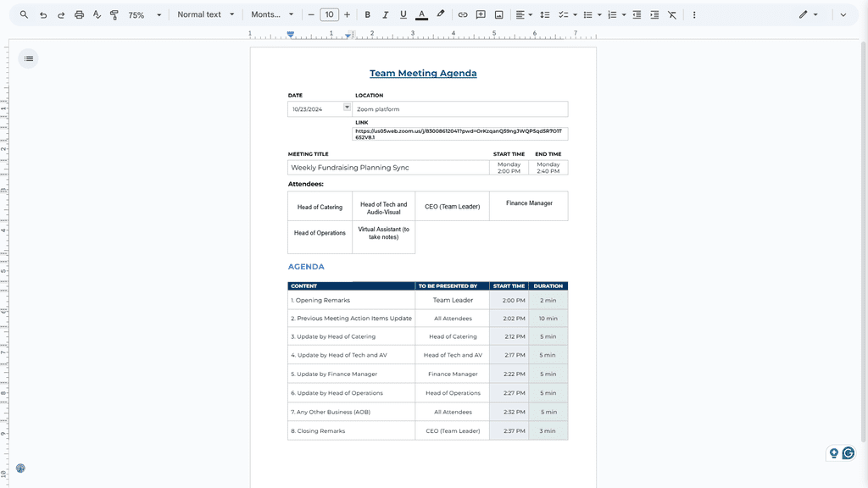Select Weekly Fundraising Planning Sync title

click(350, 168)
